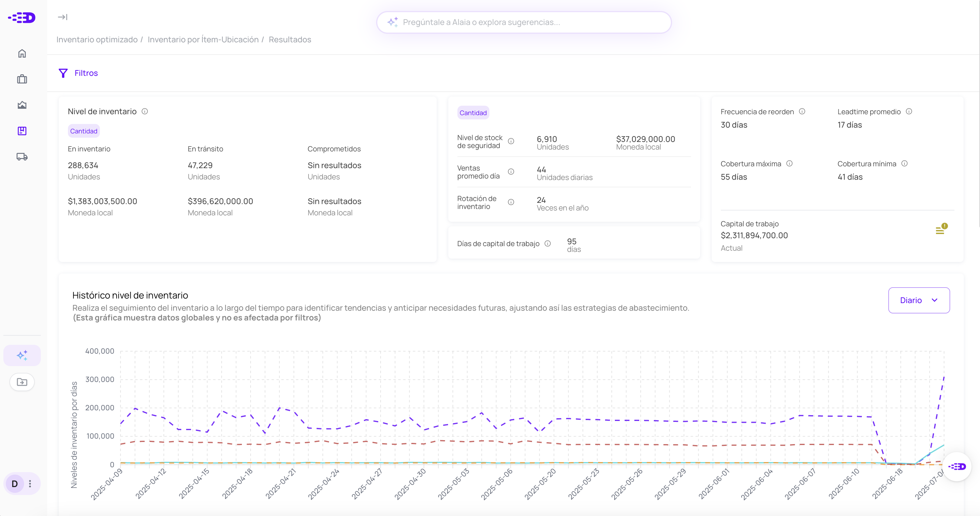The height and width of the screenshot is (516, 980).
Task: Show info for Nivel de stock de seguridad
Action: point(511,141)
